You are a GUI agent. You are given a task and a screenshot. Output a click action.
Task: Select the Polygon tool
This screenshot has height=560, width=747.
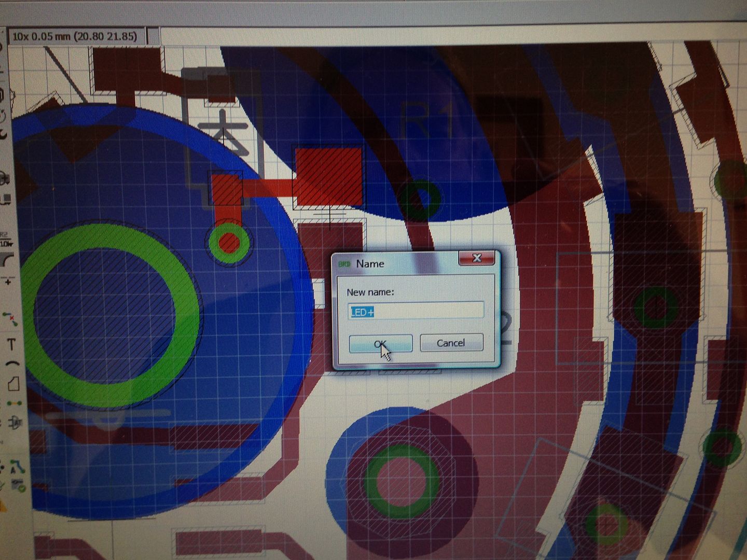click(x=13, y=384)
